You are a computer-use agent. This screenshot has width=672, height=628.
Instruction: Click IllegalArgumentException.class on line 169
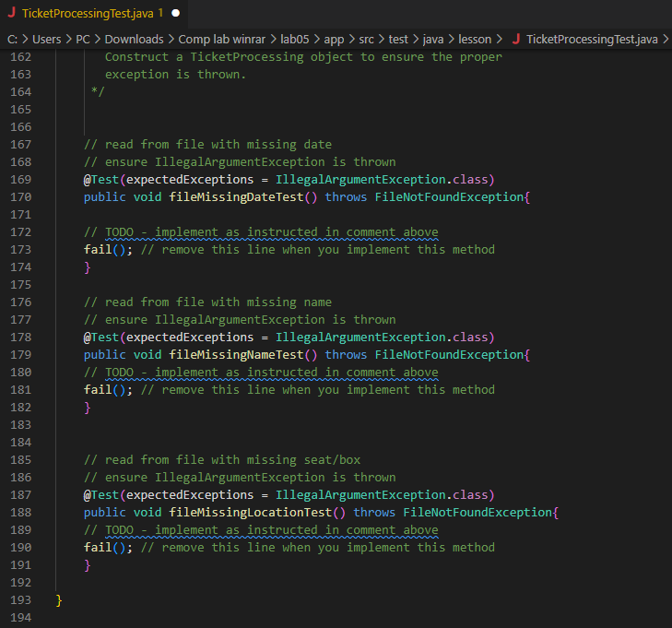(382, 180)
